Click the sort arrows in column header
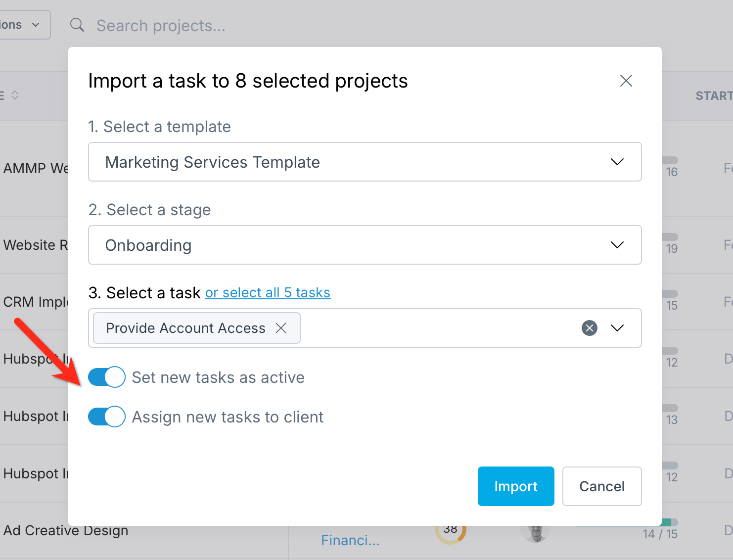The height and width of the screenshot is (560, 733). point(15,95)
